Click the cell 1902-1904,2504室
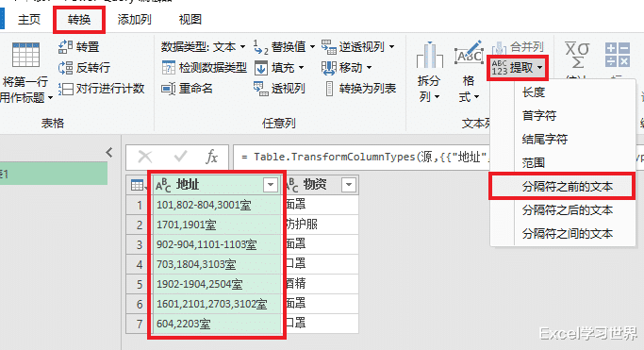The height and width of the screenshot is (350, 644). pos(217,284)
